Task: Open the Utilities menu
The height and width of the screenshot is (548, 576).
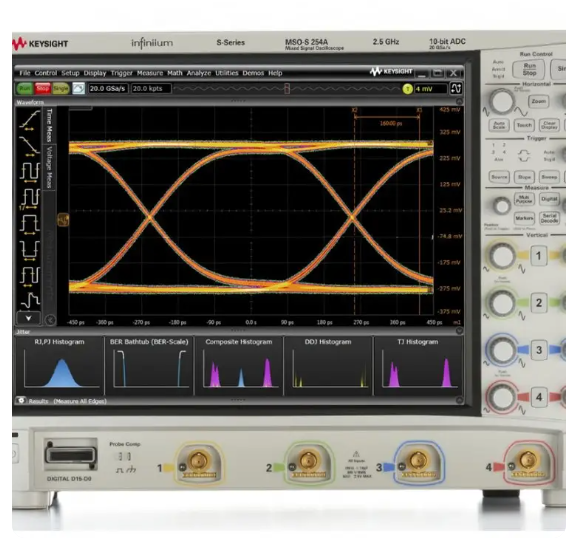Action: click(227, 73)
